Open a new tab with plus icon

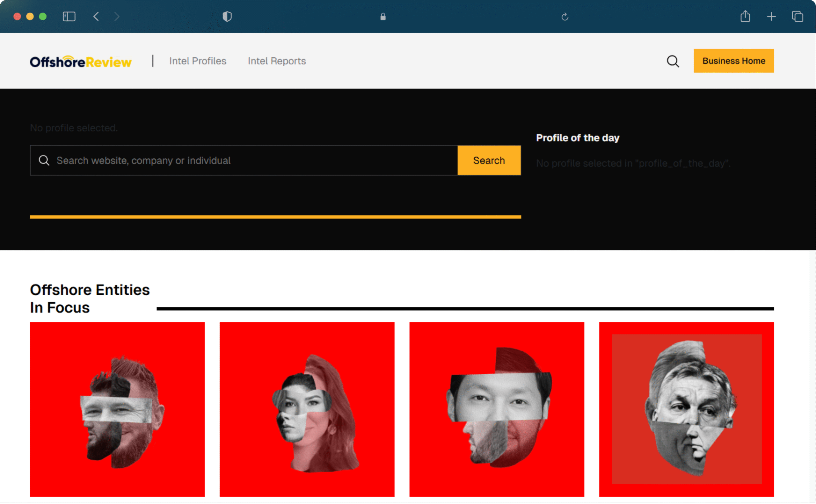pos(771,16)
